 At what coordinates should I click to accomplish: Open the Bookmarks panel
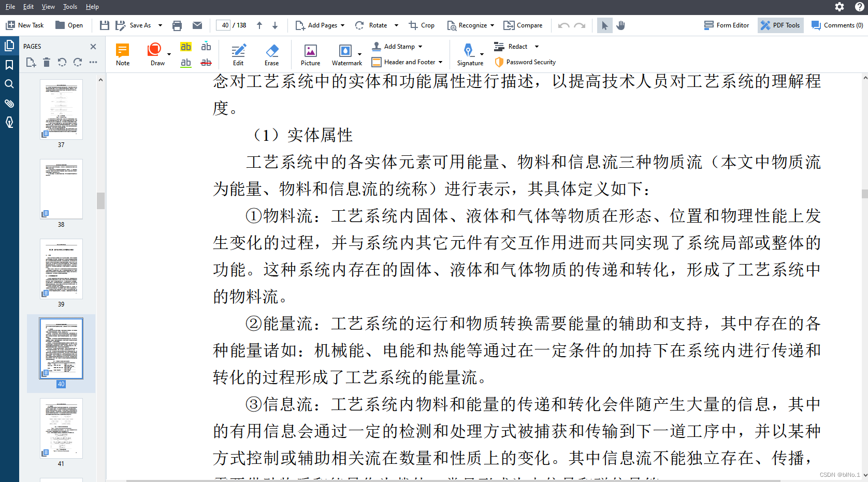[x=9, y=65]
